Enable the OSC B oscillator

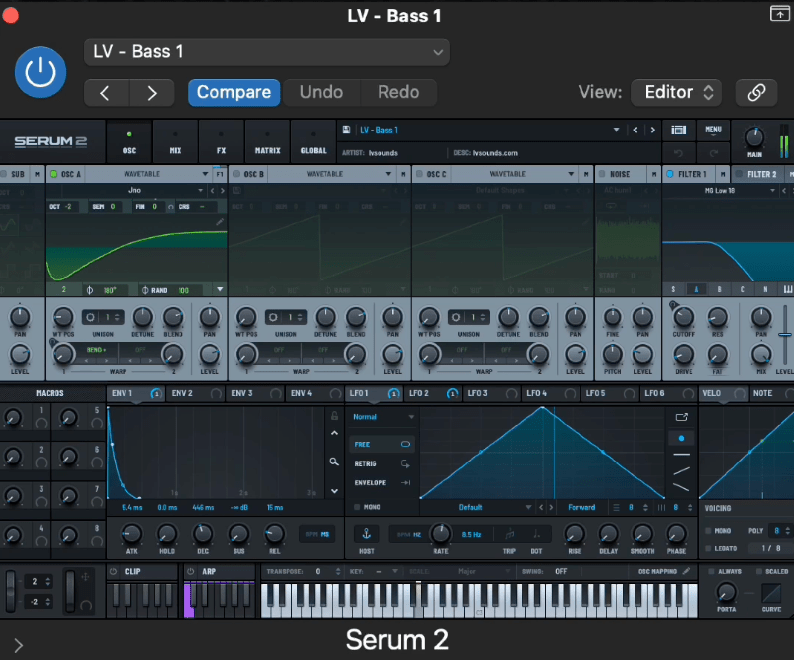pyautogui.click(x=236, y=174)
